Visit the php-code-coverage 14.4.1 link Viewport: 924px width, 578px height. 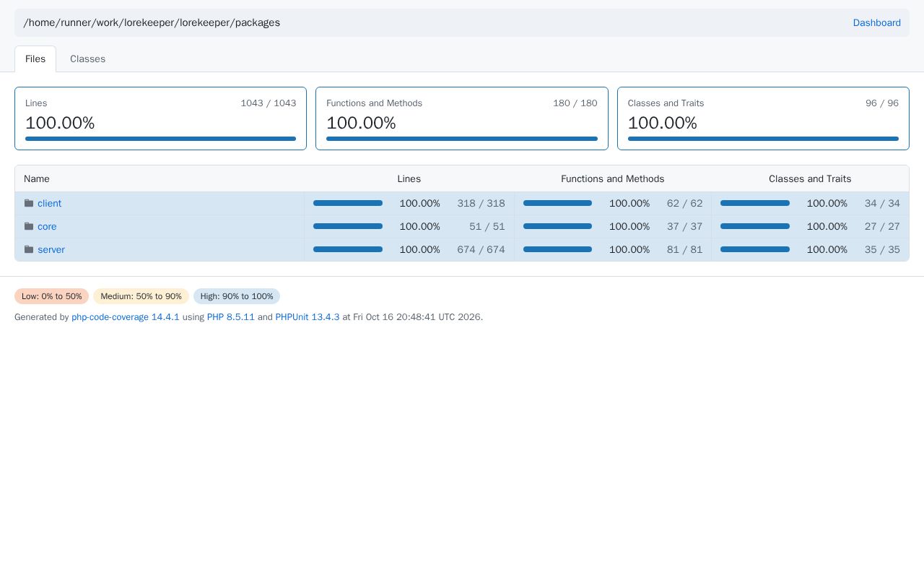click(x=126, y=317)
